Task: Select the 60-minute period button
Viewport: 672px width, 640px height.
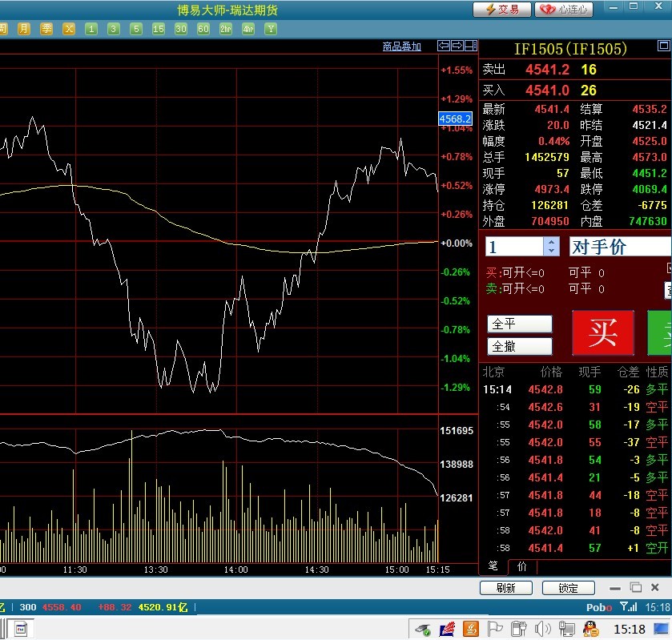Action: [203, 29]
